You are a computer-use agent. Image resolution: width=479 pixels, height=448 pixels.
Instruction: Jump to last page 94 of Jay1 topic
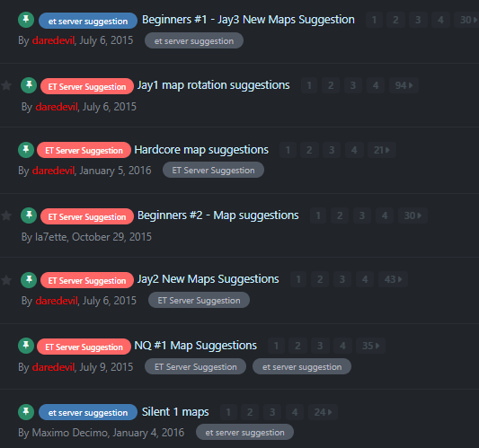click(404, 85)
